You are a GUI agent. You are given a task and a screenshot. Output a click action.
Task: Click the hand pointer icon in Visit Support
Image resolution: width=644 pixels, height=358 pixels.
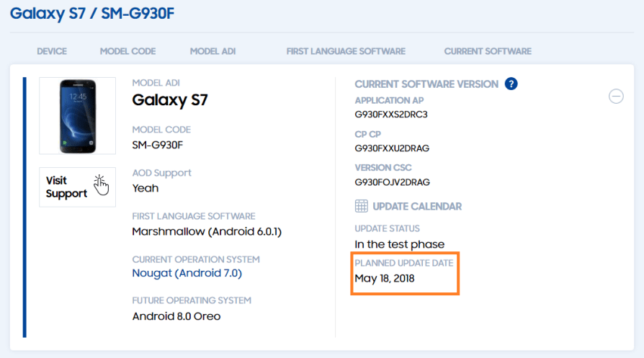pyautogui.click(x=101, y=186)
